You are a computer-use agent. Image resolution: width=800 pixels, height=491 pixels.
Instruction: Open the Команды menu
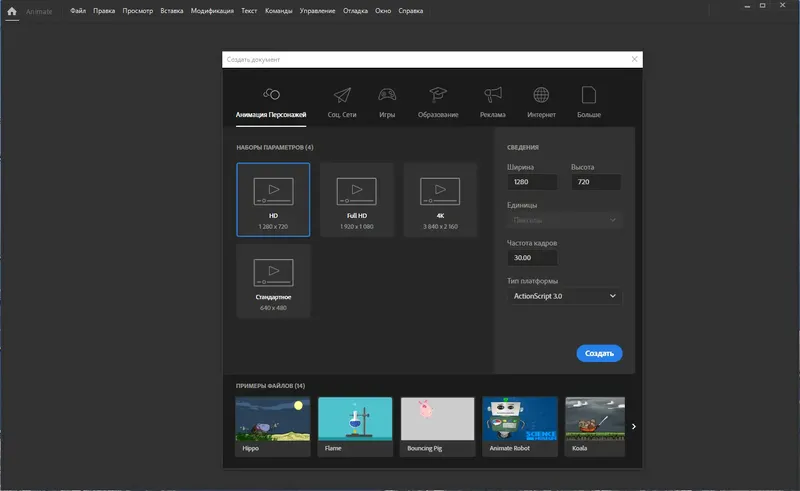coord(279,11)
